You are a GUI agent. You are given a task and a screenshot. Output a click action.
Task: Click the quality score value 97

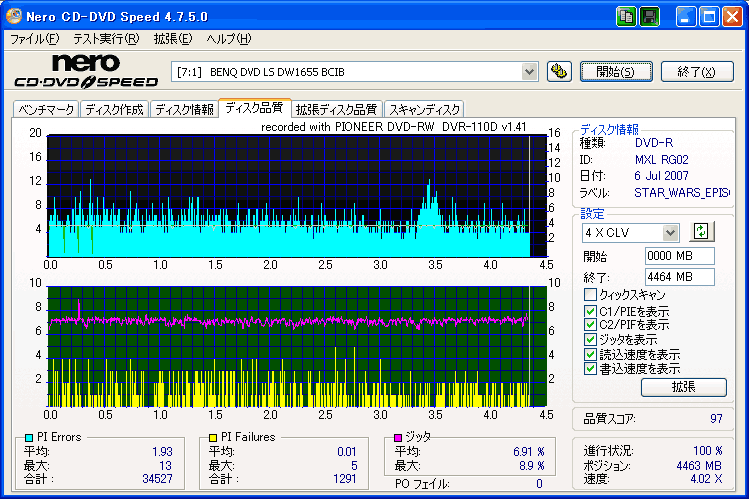[x=716, y=419]
